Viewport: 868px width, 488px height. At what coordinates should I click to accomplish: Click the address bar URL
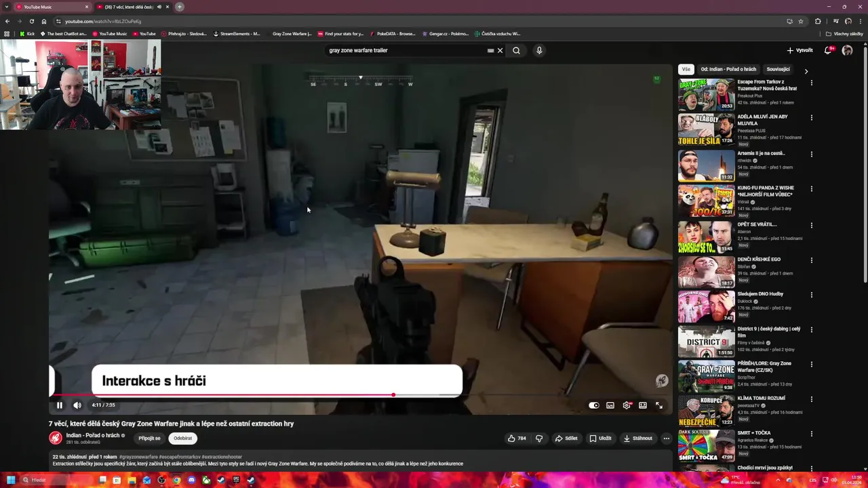103,21
